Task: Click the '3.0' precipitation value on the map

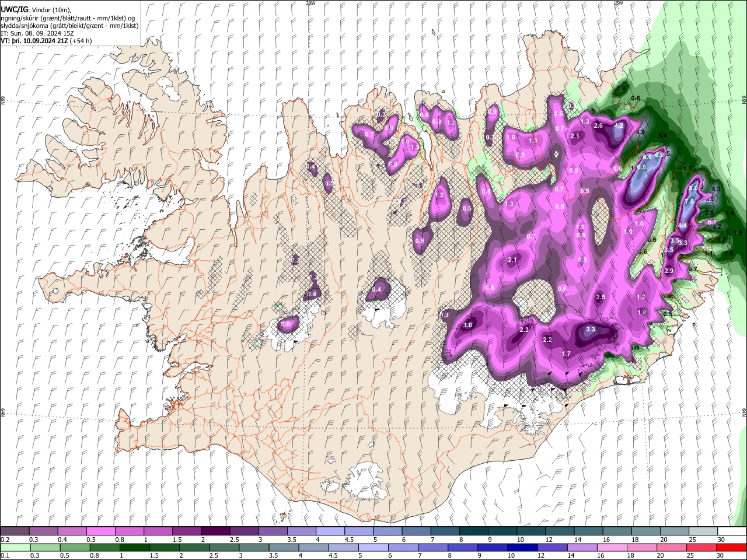Action: click(x=467, y=325)
